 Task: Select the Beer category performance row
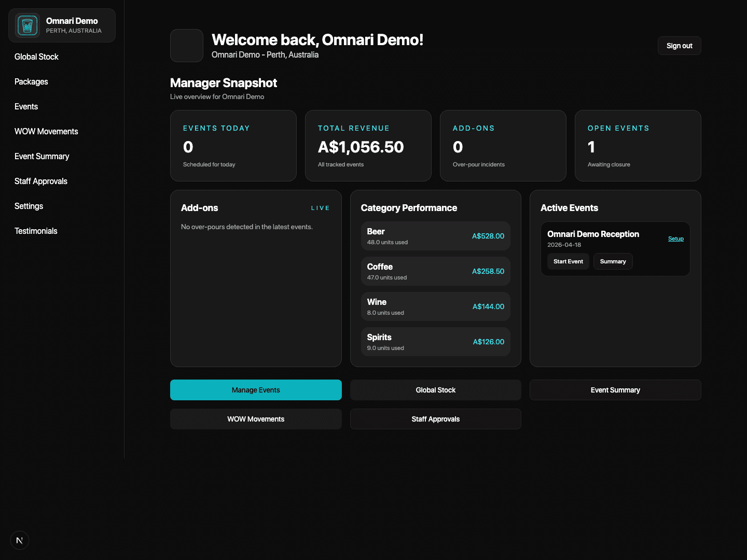(435, 236)
